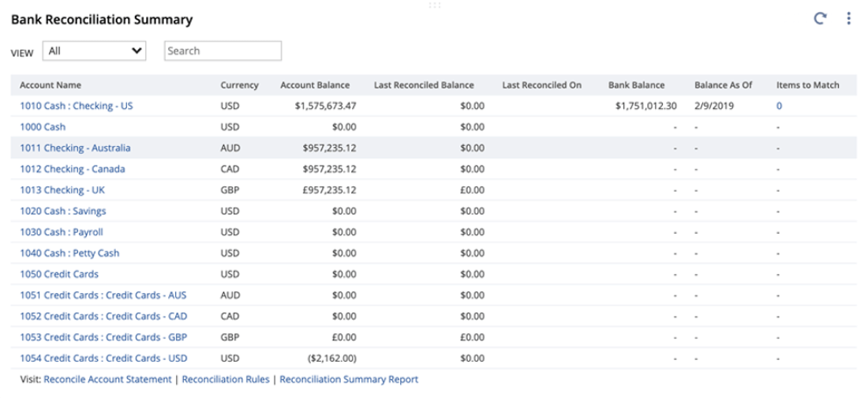Open the 1050 Credit Cards account

(59, 274)
